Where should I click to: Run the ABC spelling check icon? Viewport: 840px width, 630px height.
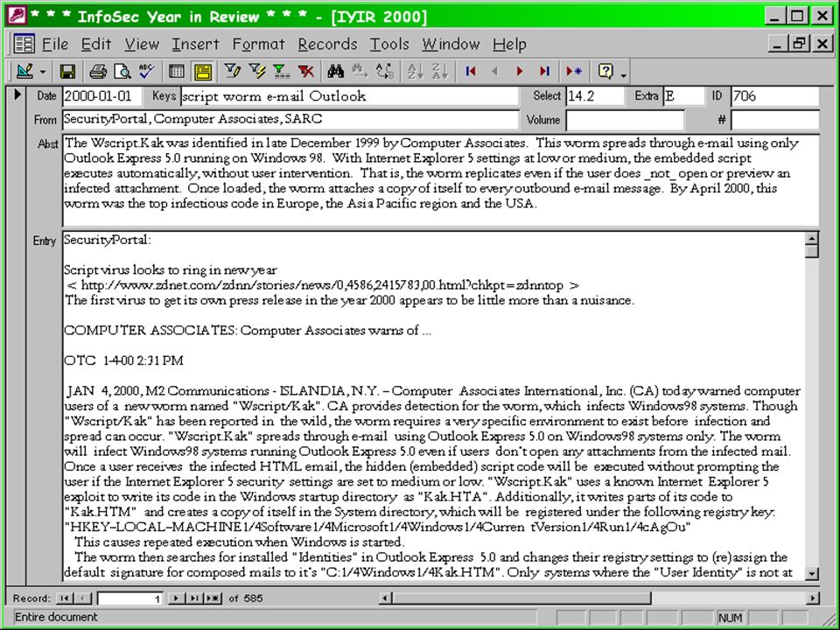[x=147, y=71]
